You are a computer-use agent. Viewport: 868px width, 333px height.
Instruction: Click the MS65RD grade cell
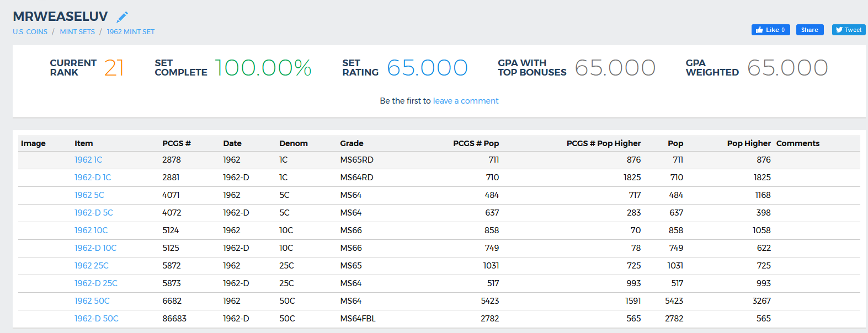356,160
